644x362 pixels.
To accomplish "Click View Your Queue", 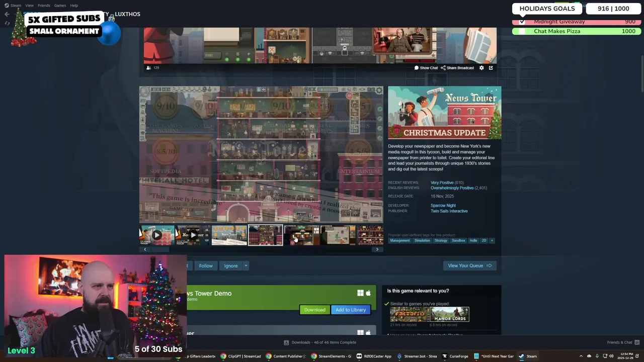I will click(x=469, y=265).
